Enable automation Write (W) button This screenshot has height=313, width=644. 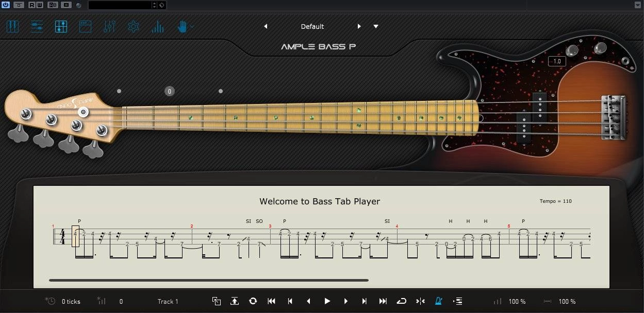40,5
